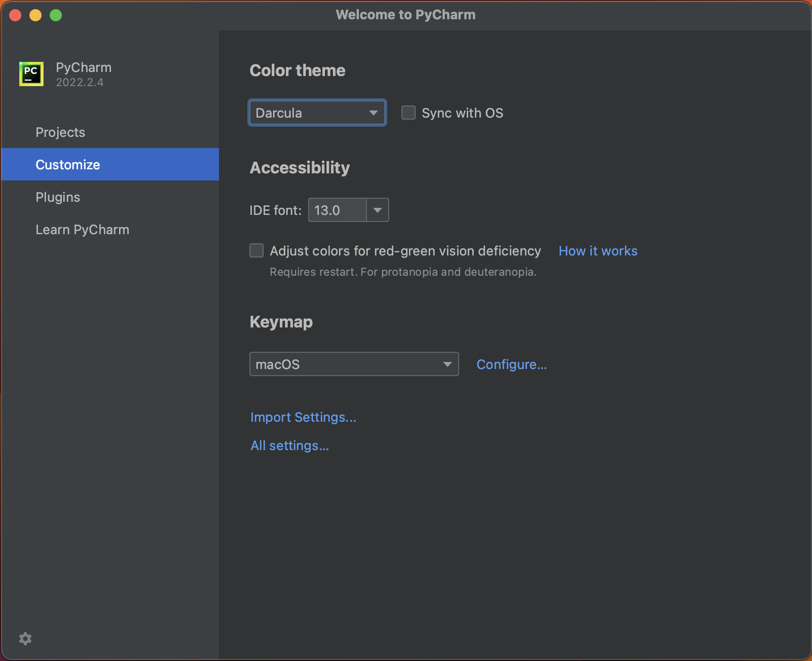812x661 pixels.
Task: Go to the Plugins section
Action: tap(110, 197)
